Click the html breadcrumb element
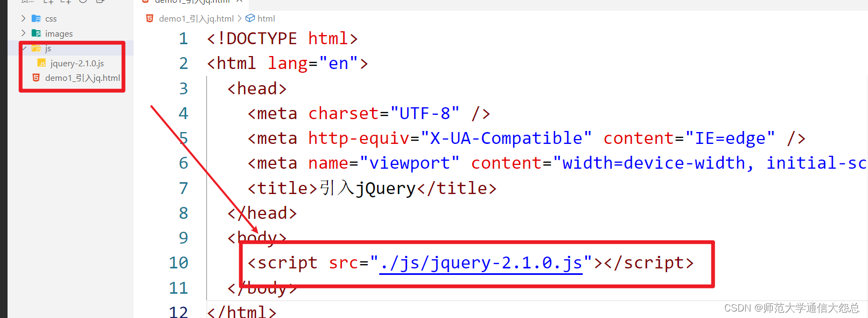Image resolution: width=868 pixels, height=318 pixels. click(266, 18)
